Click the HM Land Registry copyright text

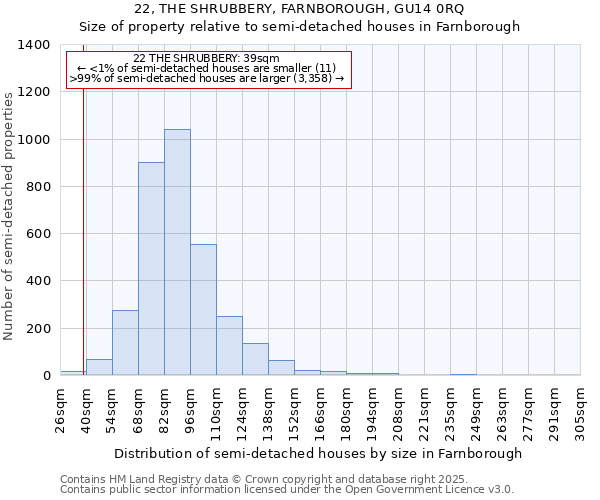[285, 479]
